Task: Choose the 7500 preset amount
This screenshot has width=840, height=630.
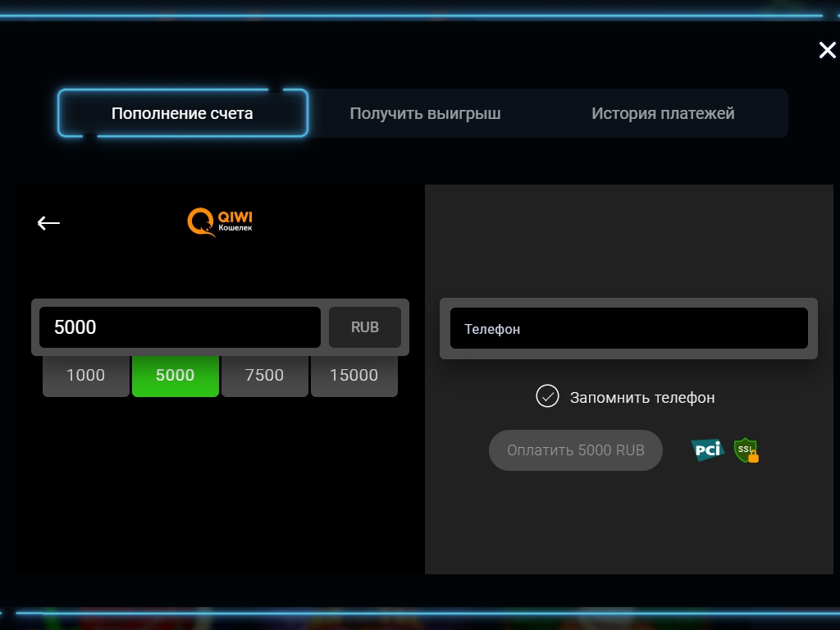Action: pos(264,376)
